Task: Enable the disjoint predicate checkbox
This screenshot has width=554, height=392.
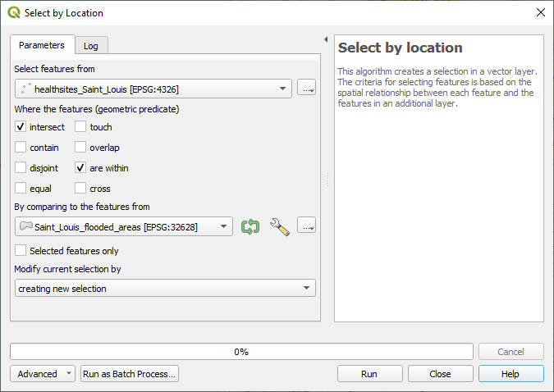Action: click(x=21, y=168)
